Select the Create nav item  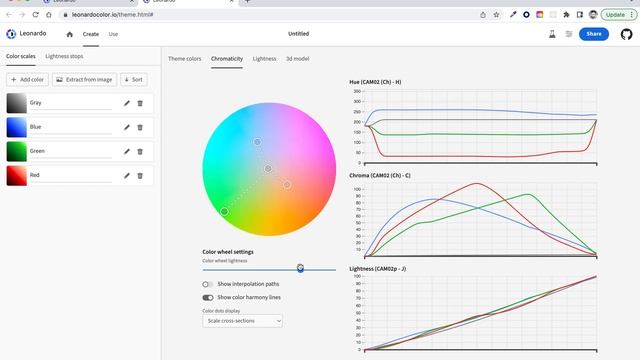click(91, 34)
